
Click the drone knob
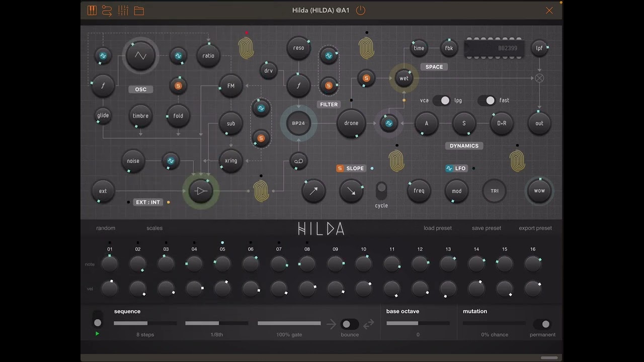pos(351,123)
